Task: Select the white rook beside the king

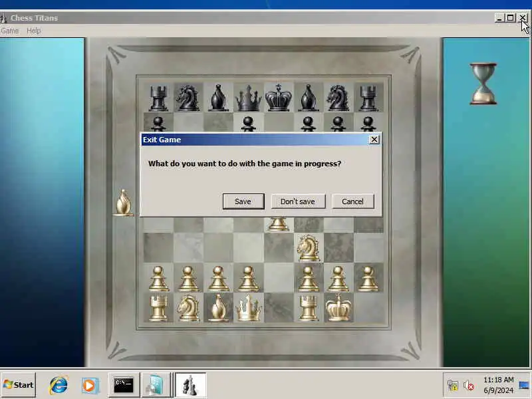Action: (308, 308)
